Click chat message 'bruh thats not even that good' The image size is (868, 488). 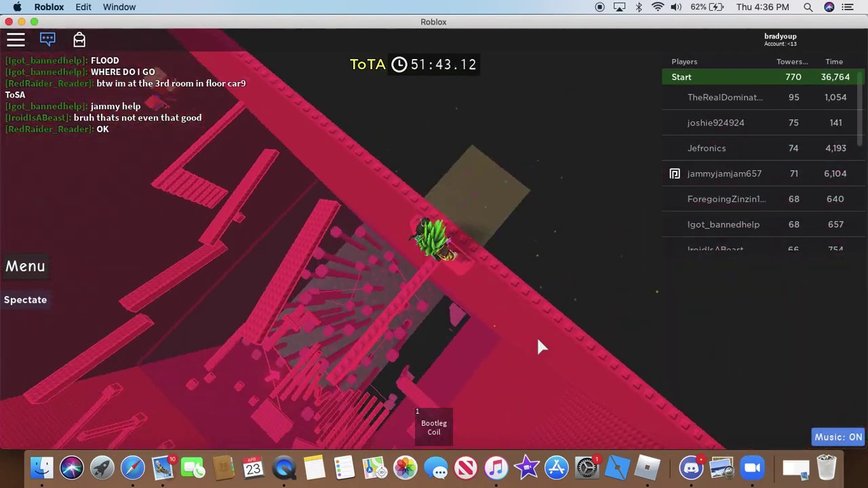pyautogui.click(x=138, y=118)
